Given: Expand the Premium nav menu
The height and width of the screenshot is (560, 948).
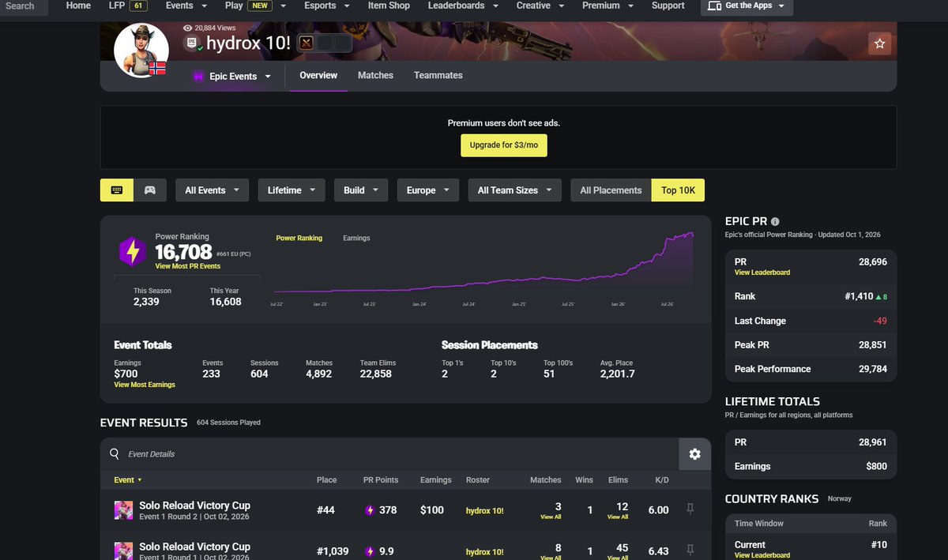Looking at the screenshot, I should (x=608, y=6).
